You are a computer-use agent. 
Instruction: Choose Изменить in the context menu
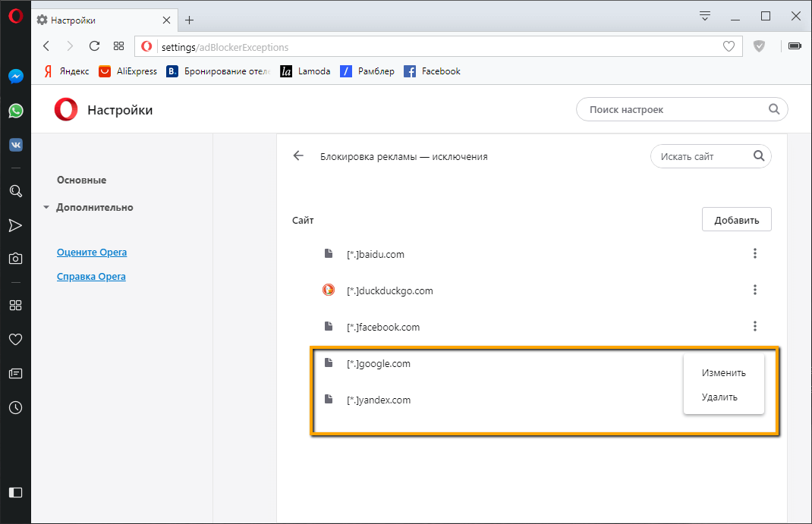(723, 372)
